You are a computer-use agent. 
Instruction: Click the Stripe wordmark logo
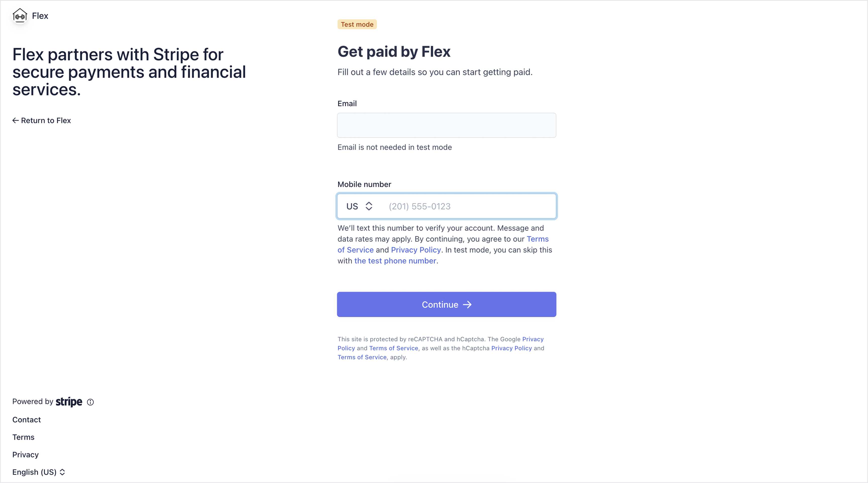(69, 402)
